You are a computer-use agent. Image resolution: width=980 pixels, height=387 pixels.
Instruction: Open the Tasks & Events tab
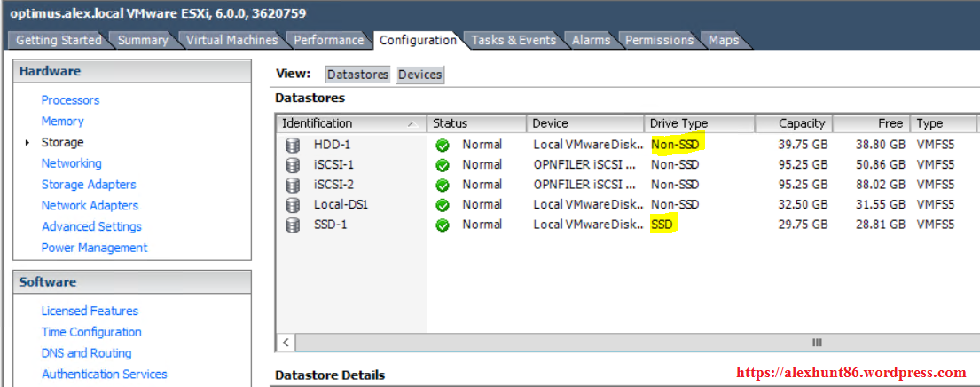click(514, 40)
